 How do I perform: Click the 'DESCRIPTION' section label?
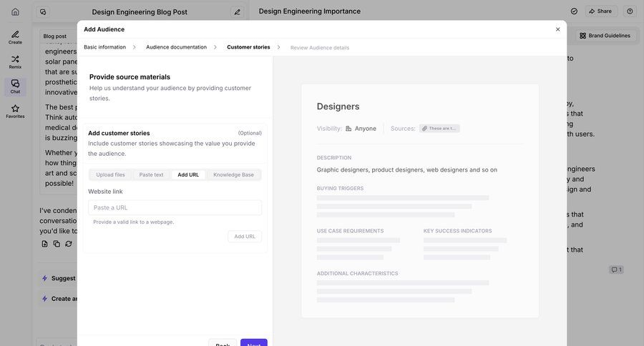[334, 157]
